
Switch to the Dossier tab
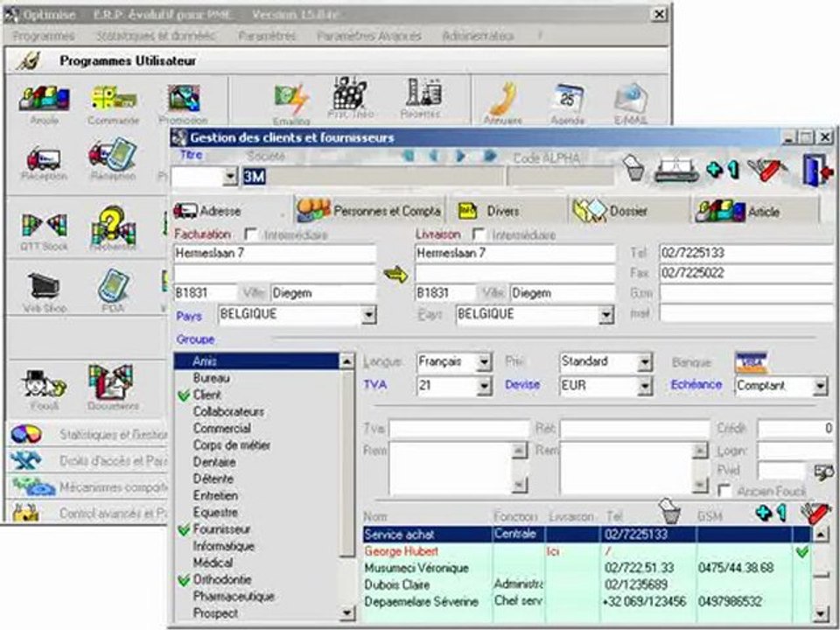click(629, 211)
